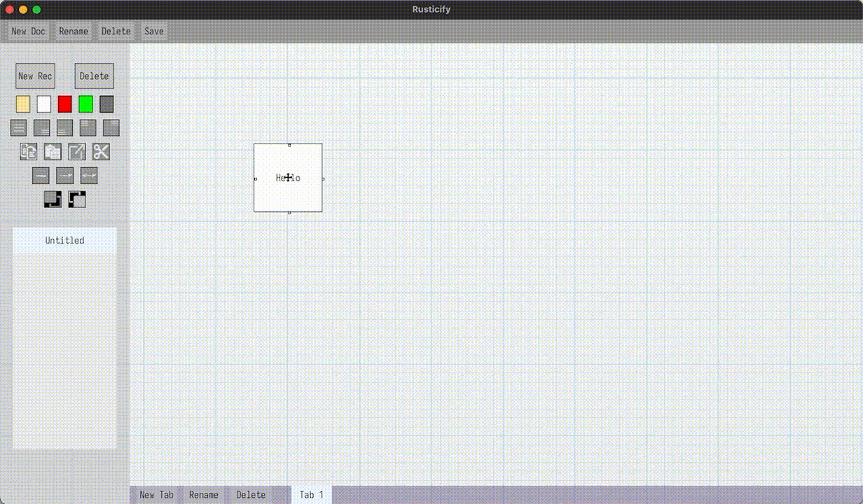The width and height of the screenshot is (863, 504).
Task: Align text to top-left corner icon
Action: (x=88, y=128)
